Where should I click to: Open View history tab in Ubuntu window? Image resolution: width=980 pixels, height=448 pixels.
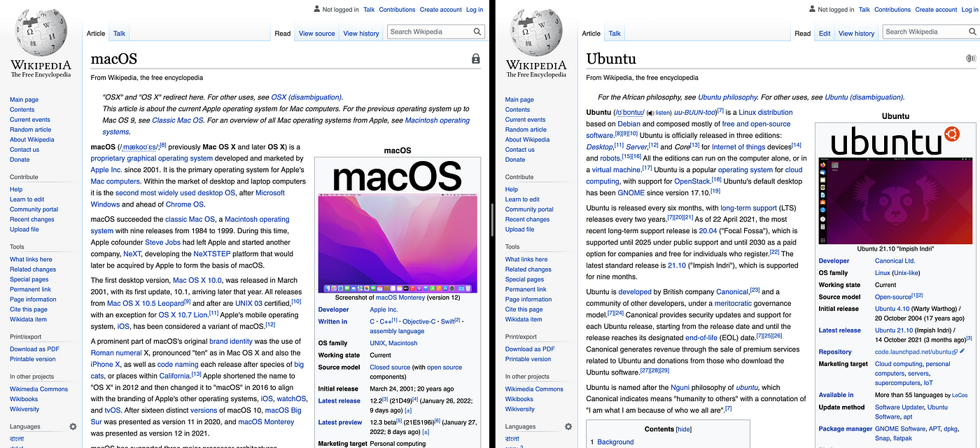857,34
